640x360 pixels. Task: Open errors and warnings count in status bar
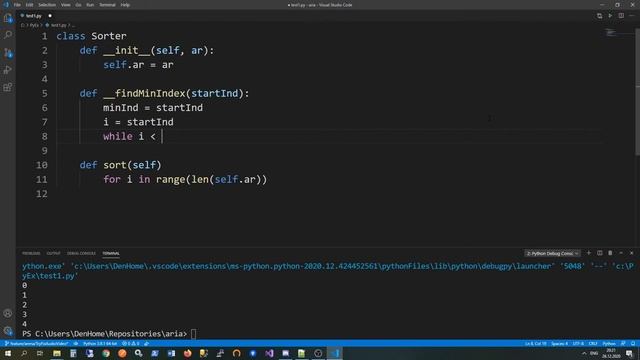(x=131, y=344)
